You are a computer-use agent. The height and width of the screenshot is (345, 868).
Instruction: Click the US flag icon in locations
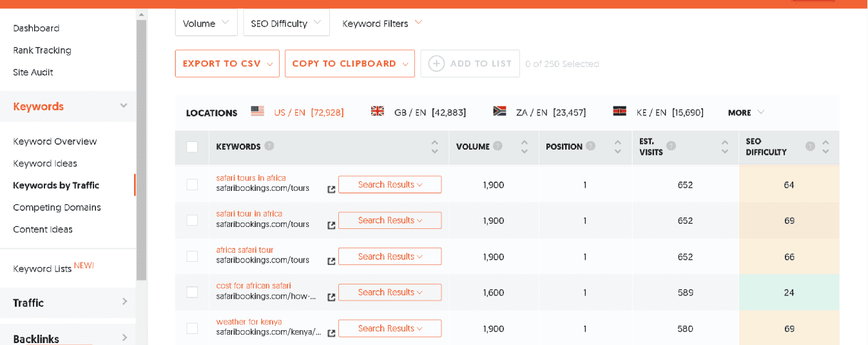tap(258, 112)
